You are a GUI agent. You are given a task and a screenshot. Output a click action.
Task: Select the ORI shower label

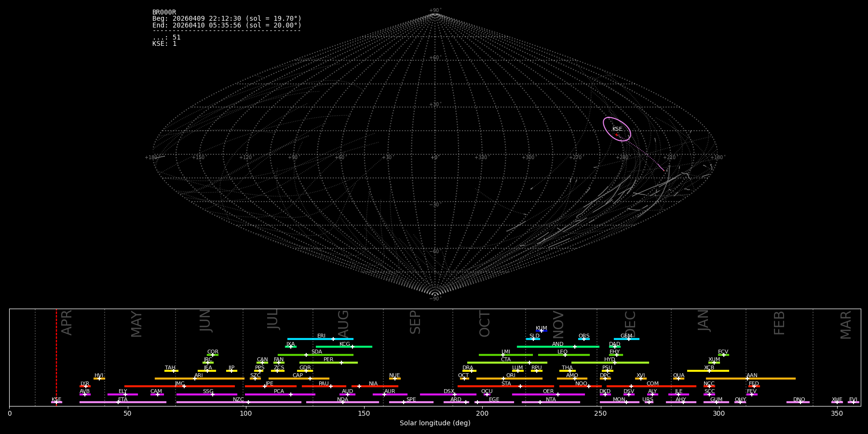pyautogui.click(x=511, y=375)
